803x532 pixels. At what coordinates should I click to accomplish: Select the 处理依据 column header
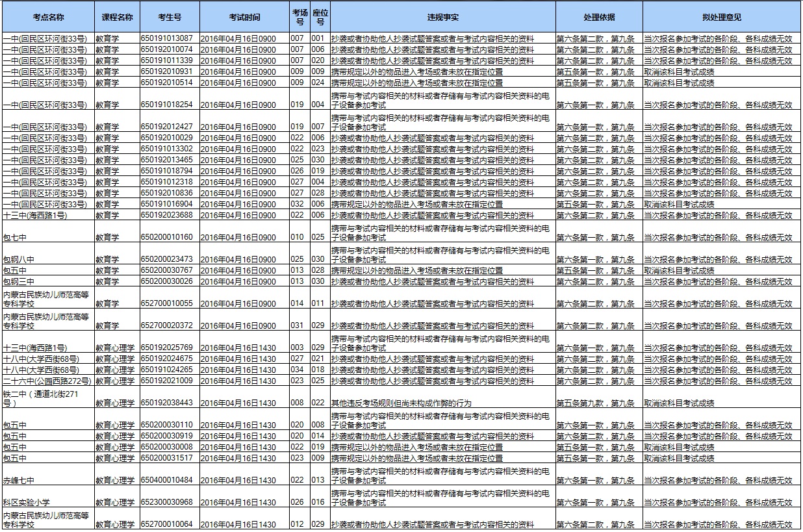[x=598, y=18]
